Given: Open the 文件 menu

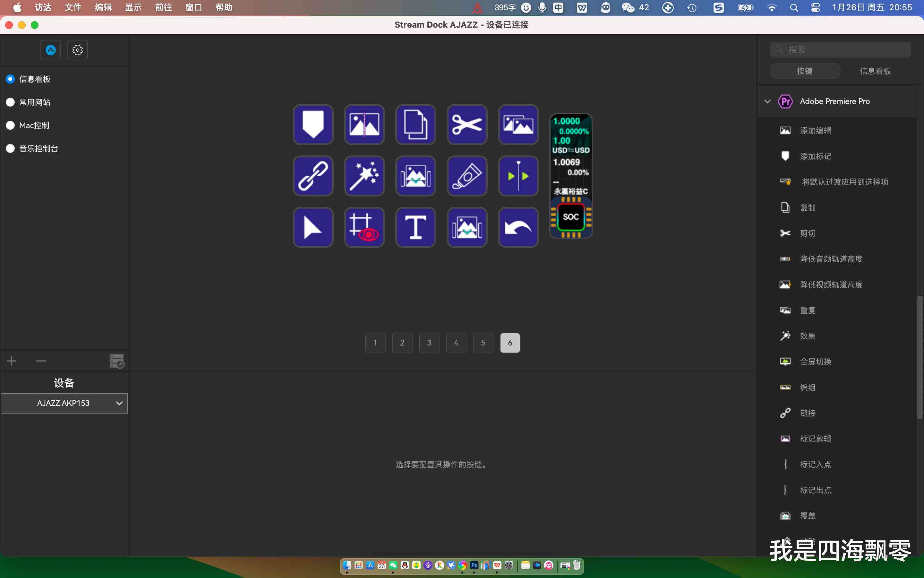Looking at the screenshot, I should pos(73,8).
